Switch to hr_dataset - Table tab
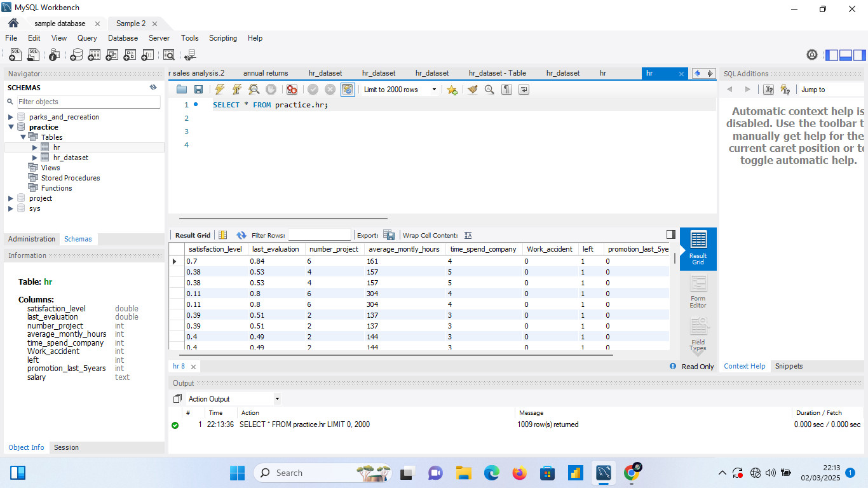868x488 pixels. (498, 73)
